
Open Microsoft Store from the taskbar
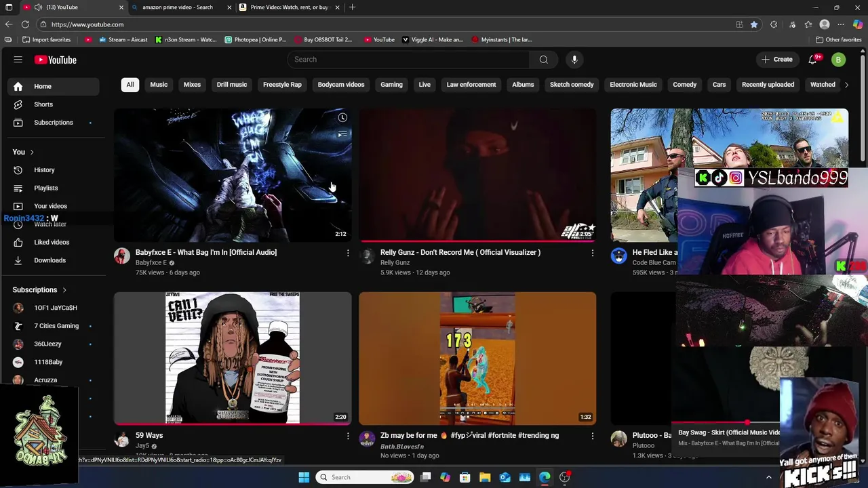465,477
